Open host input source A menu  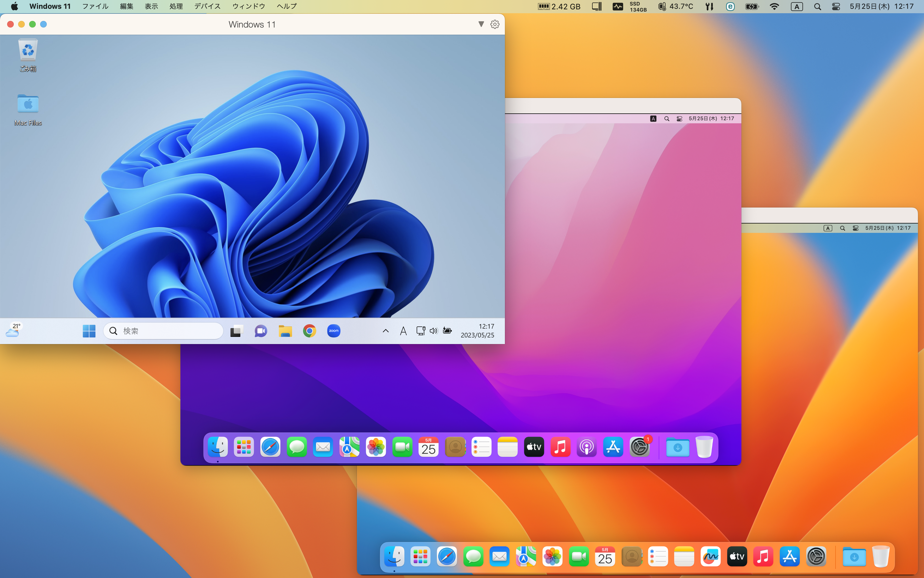pos(797,7)
